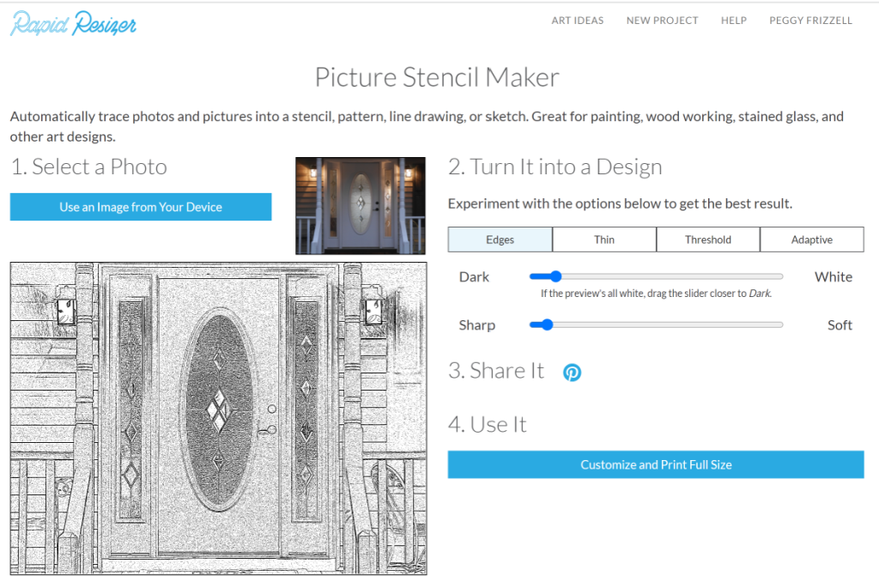Open the Peggy Frizzell account menu
Image resolution: width=879 pixels, height=588 pixels.
click(810, 21)
